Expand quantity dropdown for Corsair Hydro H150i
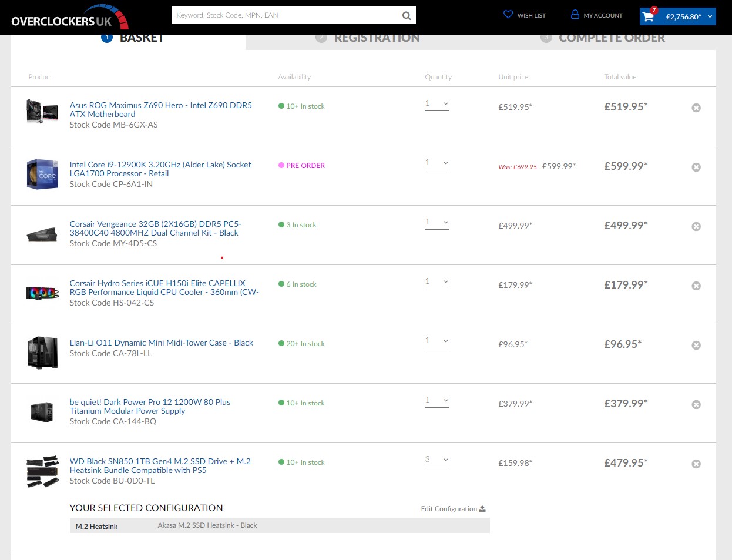This screenshot has height=560, width=732. click(437, 282)
